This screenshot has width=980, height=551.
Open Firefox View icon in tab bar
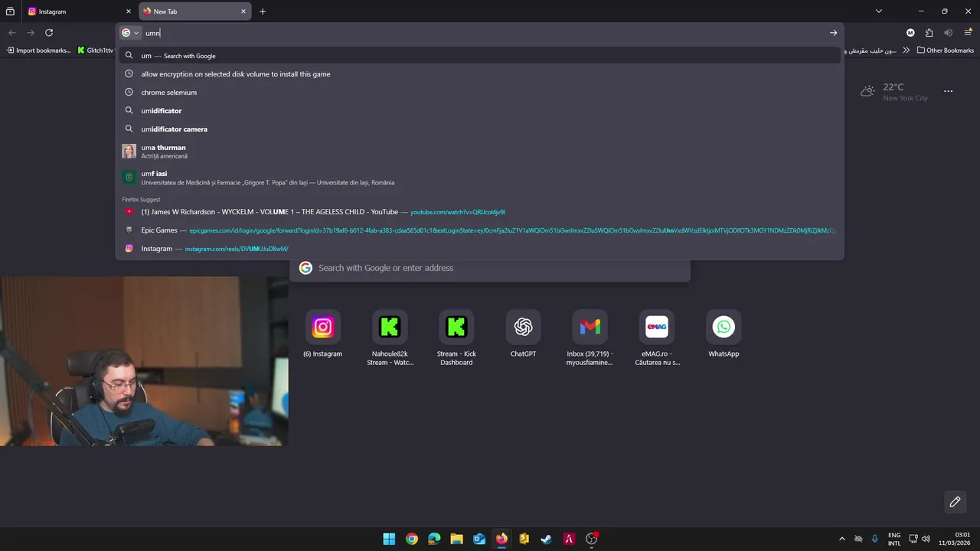click(x=10, y=11)
